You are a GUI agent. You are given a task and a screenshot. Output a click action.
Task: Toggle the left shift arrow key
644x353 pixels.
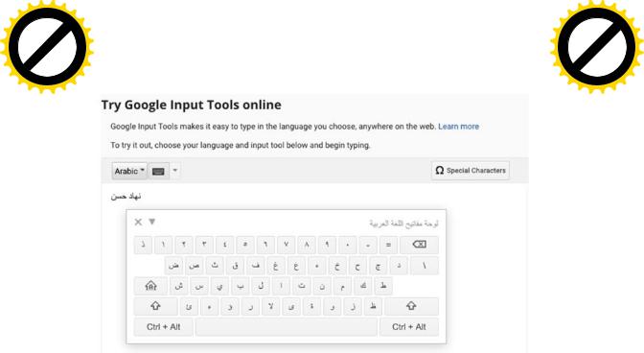(x=155, y=306)
